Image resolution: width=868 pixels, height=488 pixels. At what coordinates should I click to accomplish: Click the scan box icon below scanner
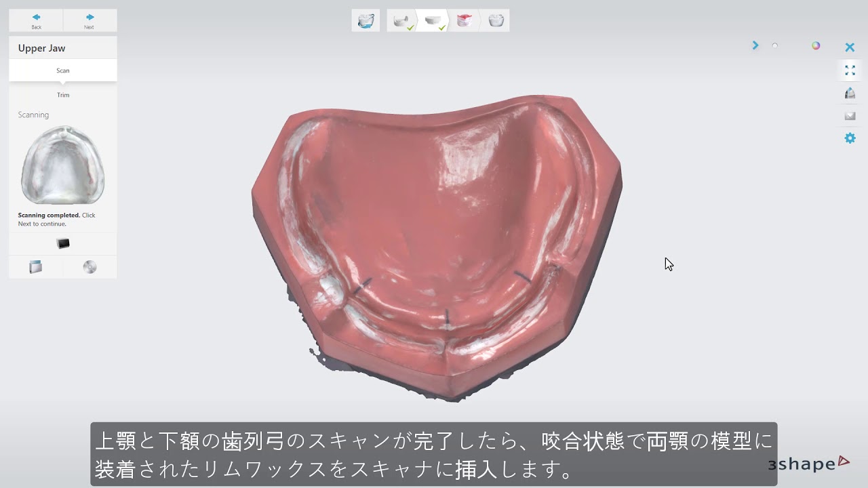tap(35, 267)
